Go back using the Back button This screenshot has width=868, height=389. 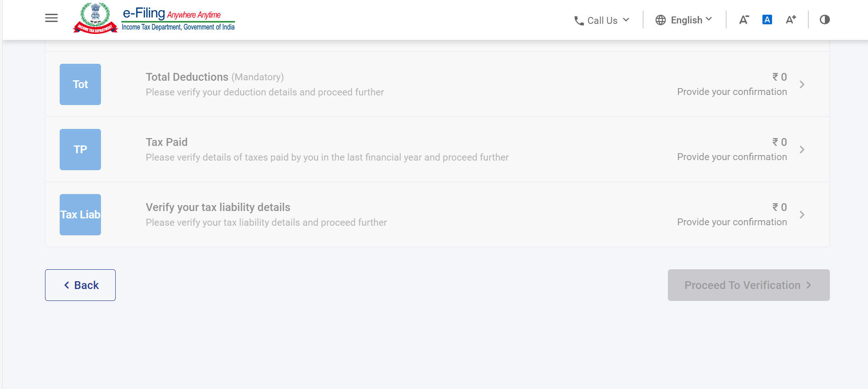[x=80, y=285]
